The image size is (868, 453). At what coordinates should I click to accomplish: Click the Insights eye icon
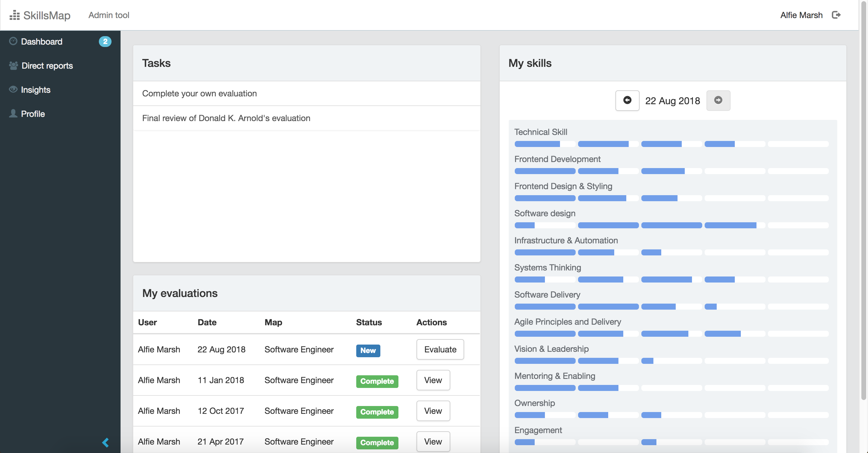pyautogui.click(x=13, y=89)
